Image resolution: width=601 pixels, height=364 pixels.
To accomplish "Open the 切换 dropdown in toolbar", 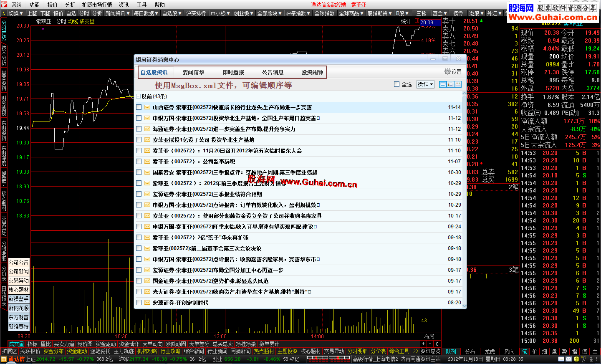I will [16, 13].
